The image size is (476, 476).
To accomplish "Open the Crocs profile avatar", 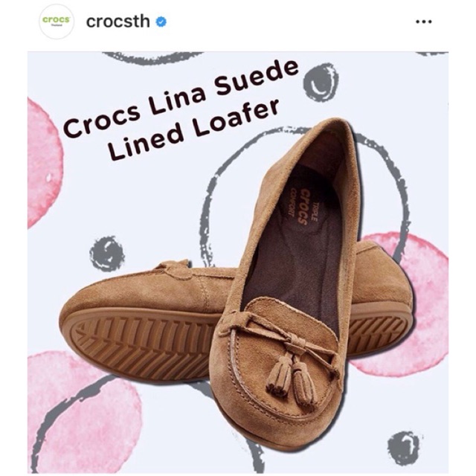I will click(x=57, y=22).
